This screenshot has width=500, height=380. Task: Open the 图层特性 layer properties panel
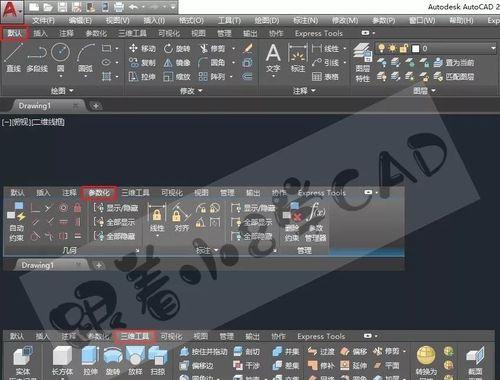tap(362, 62)
